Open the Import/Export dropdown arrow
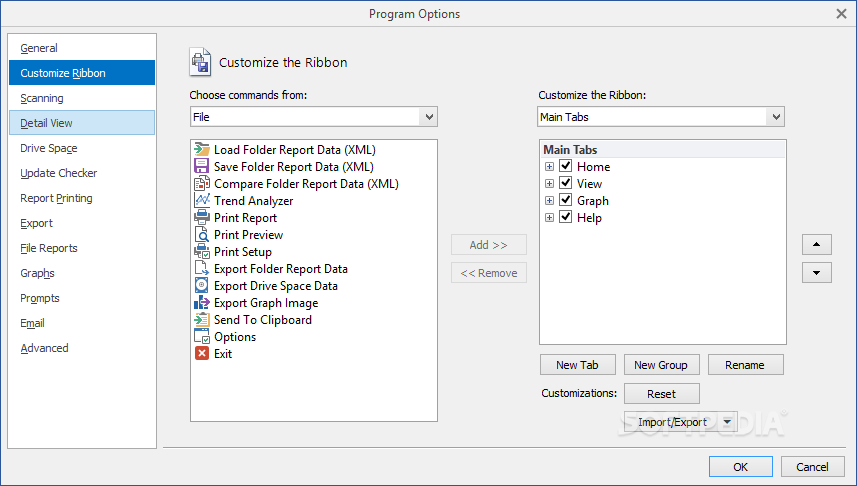Viewport: 857px width, 486px height. coord(727,422)
